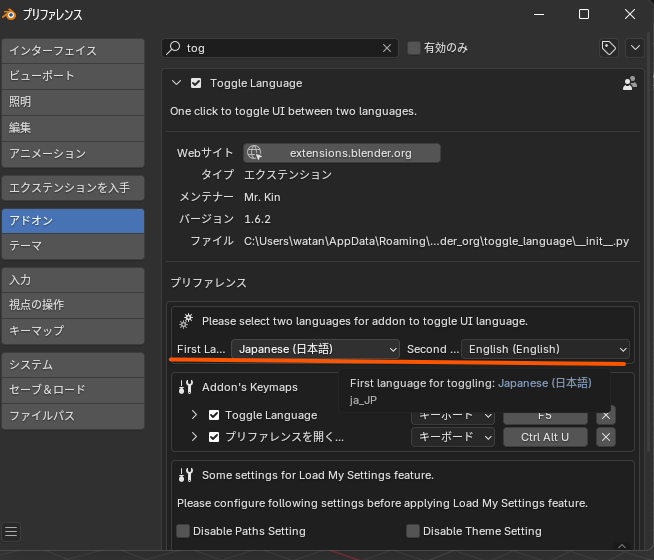Screen dimensions: 654x560
Task: Open the hamburger menu at the bottom left
Action: [12, 531]
